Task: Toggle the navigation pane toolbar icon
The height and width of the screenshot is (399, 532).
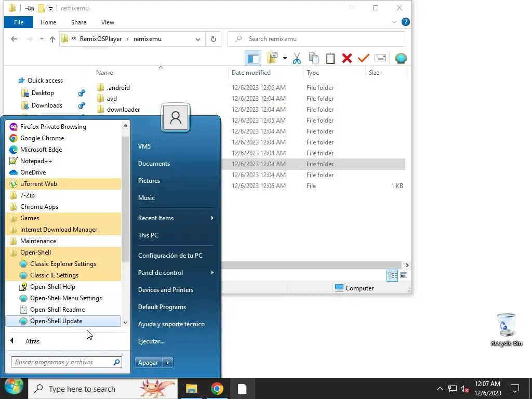Action: point(253,58)
